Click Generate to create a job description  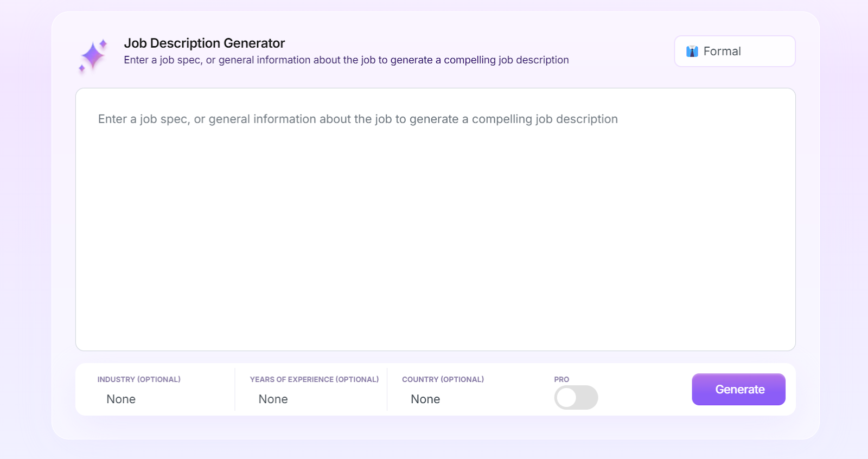tap(738, 389)
